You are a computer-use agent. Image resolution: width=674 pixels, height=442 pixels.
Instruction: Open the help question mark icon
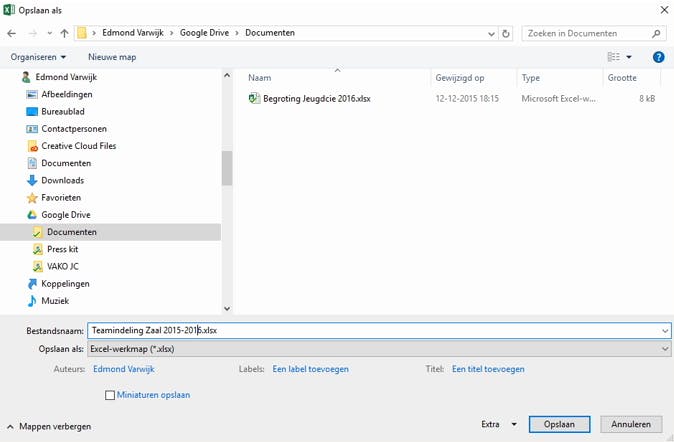click(x=658, y=57)
